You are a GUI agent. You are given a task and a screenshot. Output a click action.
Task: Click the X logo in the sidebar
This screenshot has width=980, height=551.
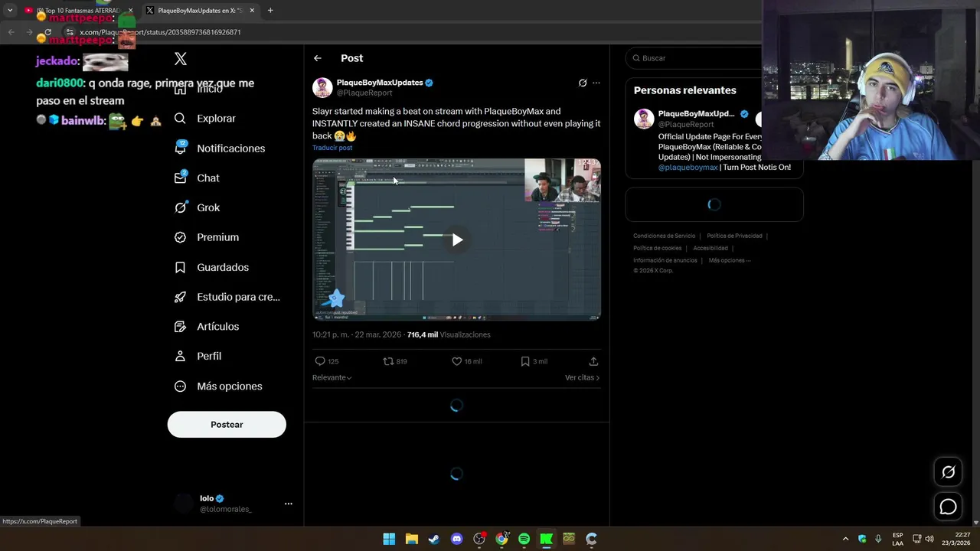pyautogui.click(x=181, y=59)
